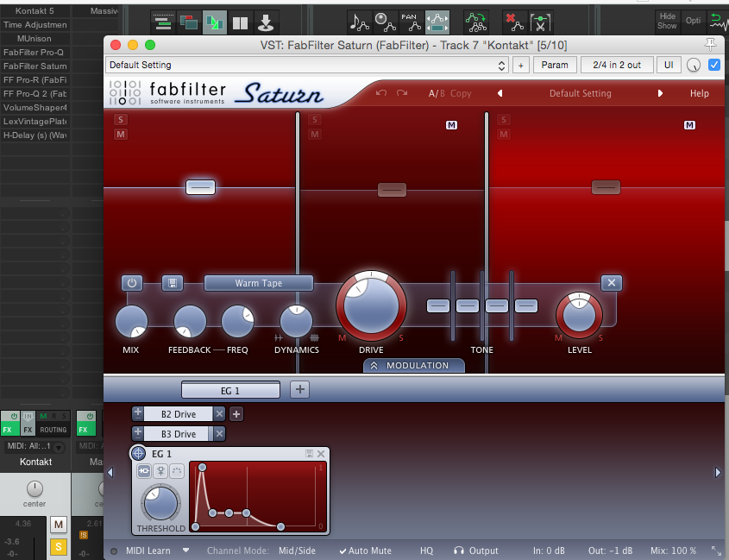Open the Default Setting preset combo box
Image resolution: width=729 pixels, height=560 pixels.
coord(307,65)
